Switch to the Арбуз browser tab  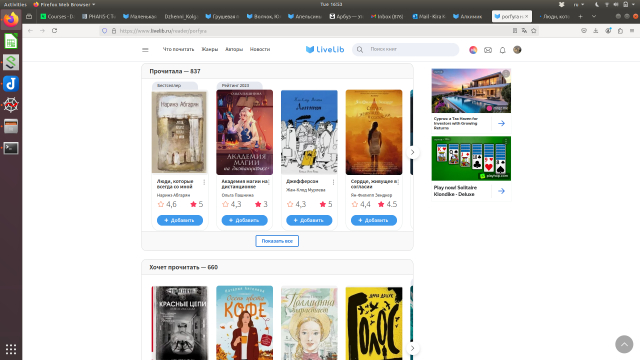pos(346,16)
